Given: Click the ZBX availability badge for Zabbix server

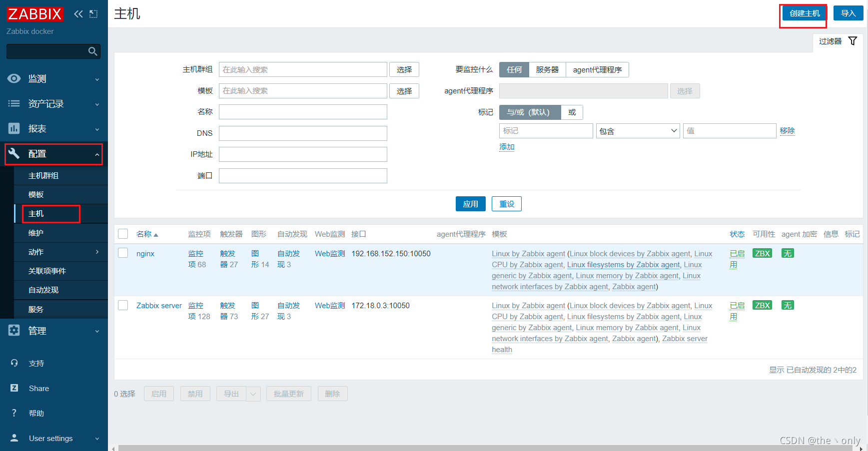Looking at the screenshot, I should 762,305.
